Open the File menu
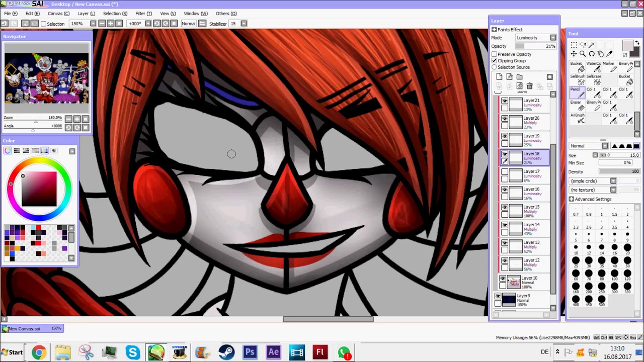This screenshot has width=644, height=362. (x=11, y=14)
